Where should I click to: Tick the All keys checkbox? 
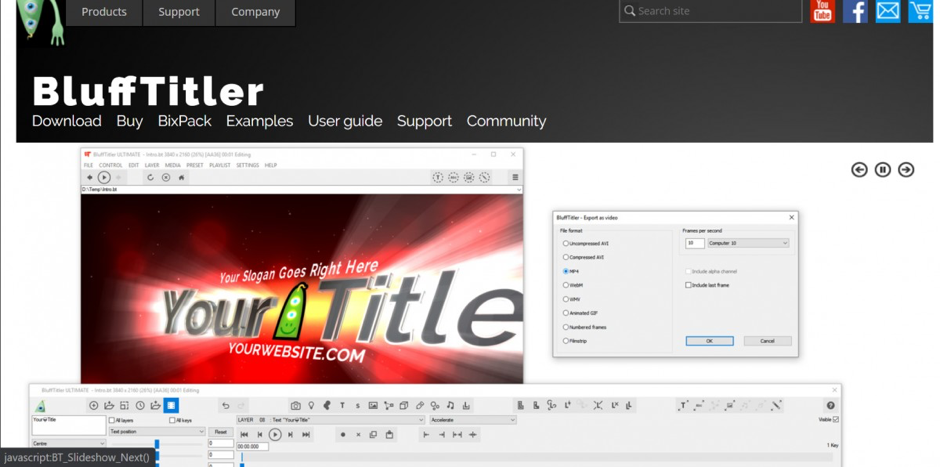pos(173,420)
